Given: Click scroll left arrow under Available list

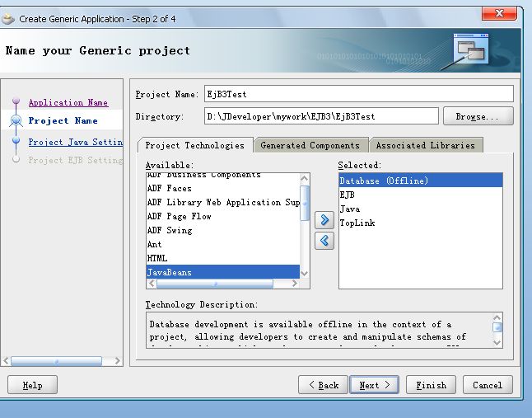Looking at the screenshot, I should [x=152, y=284].
